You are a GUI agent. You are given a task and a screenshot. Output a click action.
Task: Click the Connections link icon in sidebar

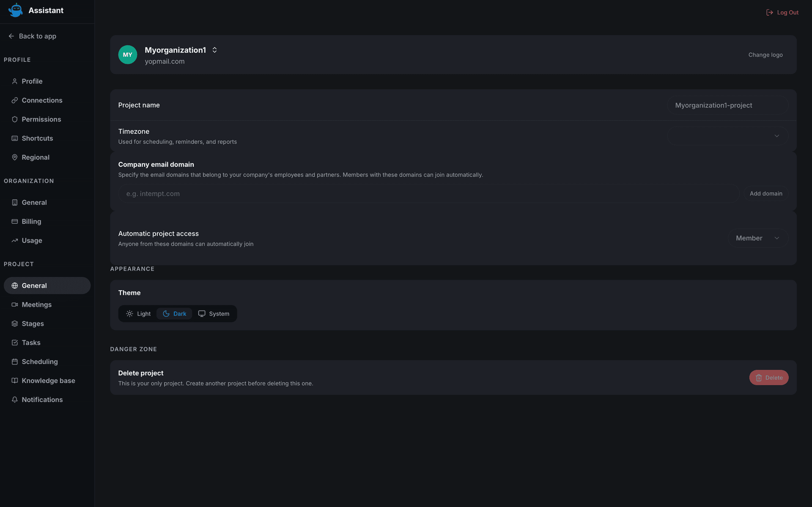15,100
